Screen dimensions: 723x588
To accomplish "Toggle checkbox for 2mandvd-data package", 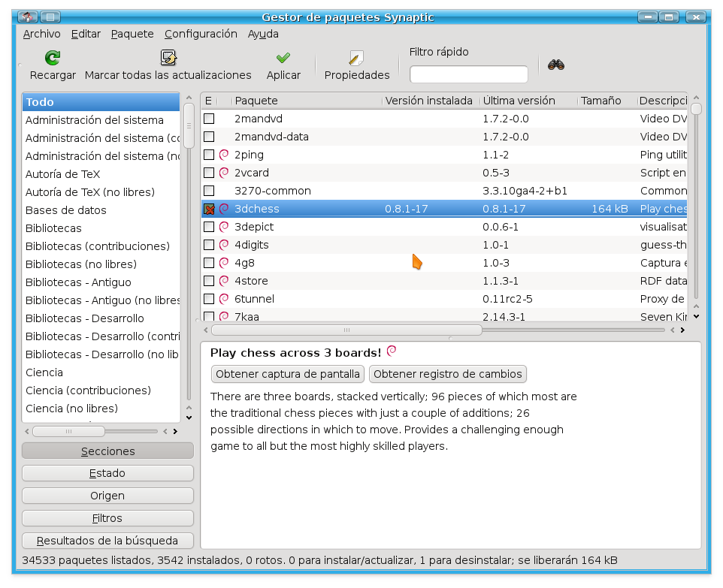I will click(209, 137).
